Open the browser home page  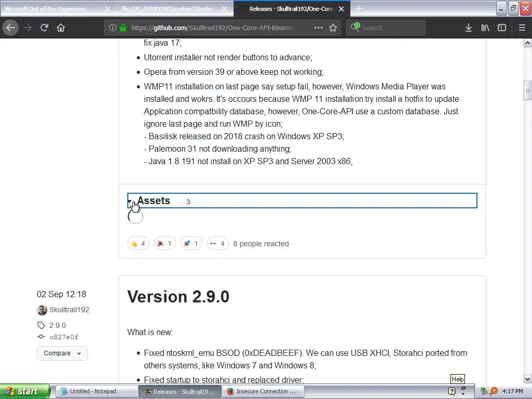point(61,28)
